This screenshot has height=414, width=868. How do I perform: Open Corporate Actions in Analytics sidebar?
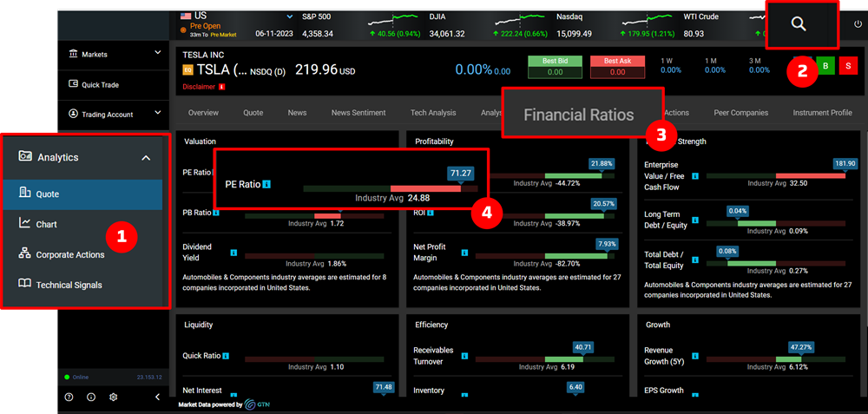point(70,254)
